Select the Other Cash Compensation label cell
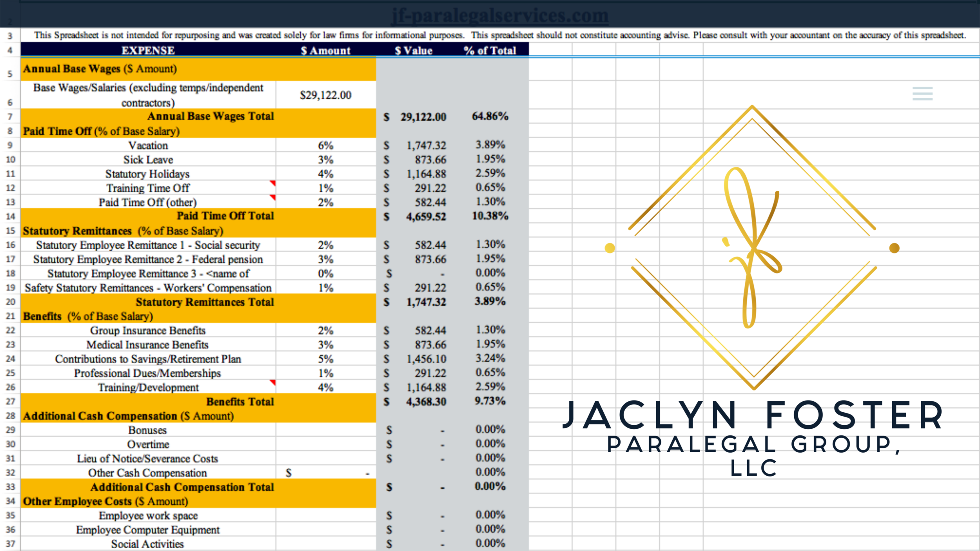The image size is (980, 551). pyautogui.click(x=148, y=473)
